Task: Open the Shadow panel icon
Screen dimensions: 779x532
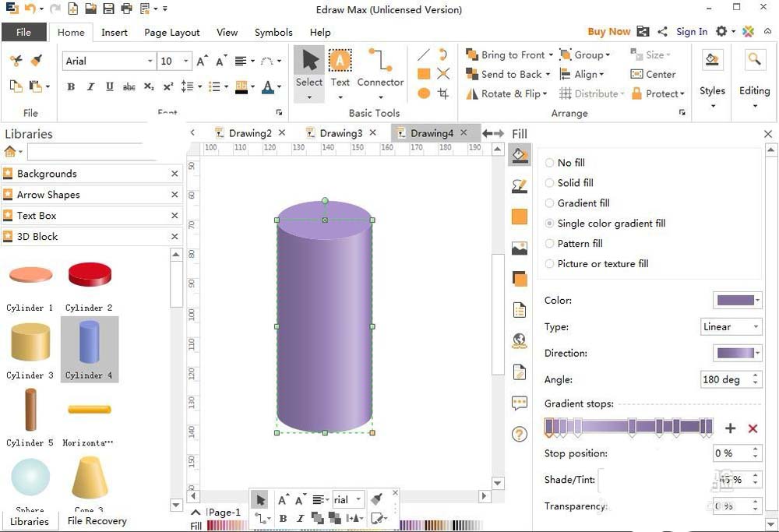Action: click(520, 217)
